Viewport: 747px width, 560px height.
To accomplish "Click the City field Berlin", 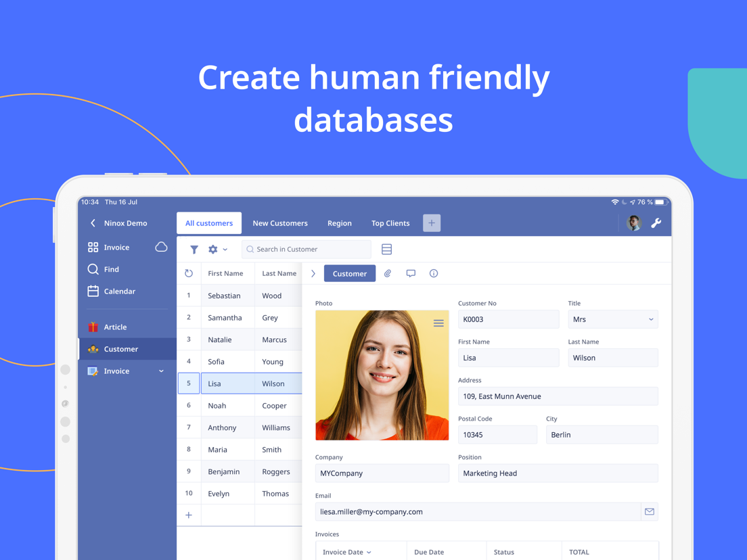I will tap(602, 435).
